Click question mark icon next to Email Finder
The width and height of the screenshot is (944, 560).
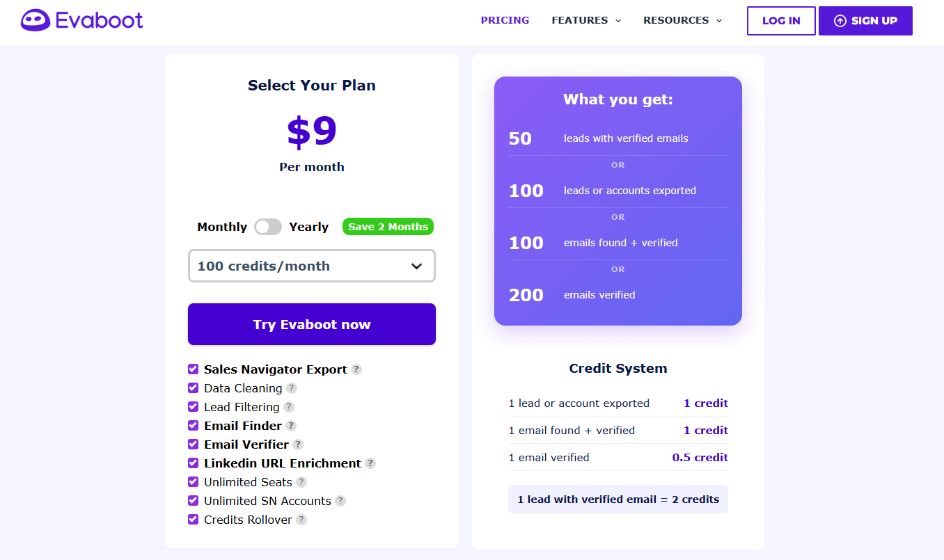(291, 426)
